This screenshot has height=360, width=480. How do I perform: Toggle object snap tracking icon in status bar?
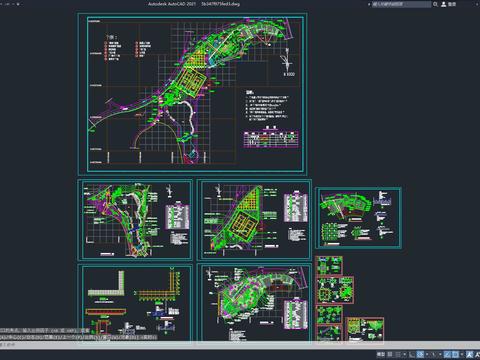point(447,354)
